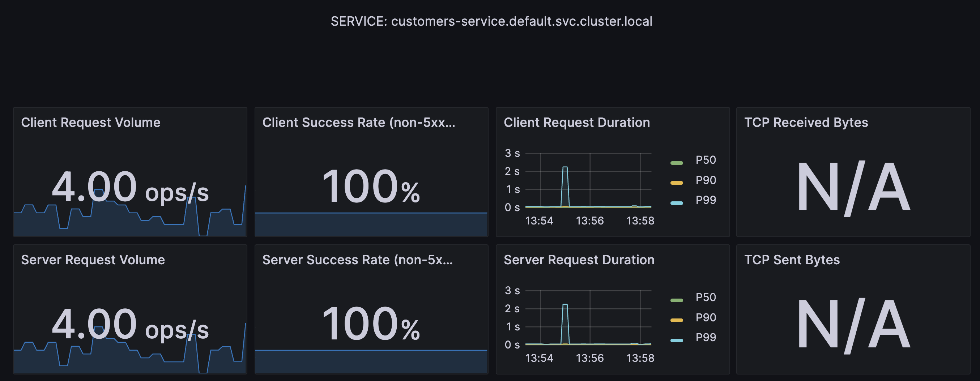Toggle P90 series in Server Request Duration legend
Image resolution: width=980 pixels, height=381 pixels.
[706, 317]
